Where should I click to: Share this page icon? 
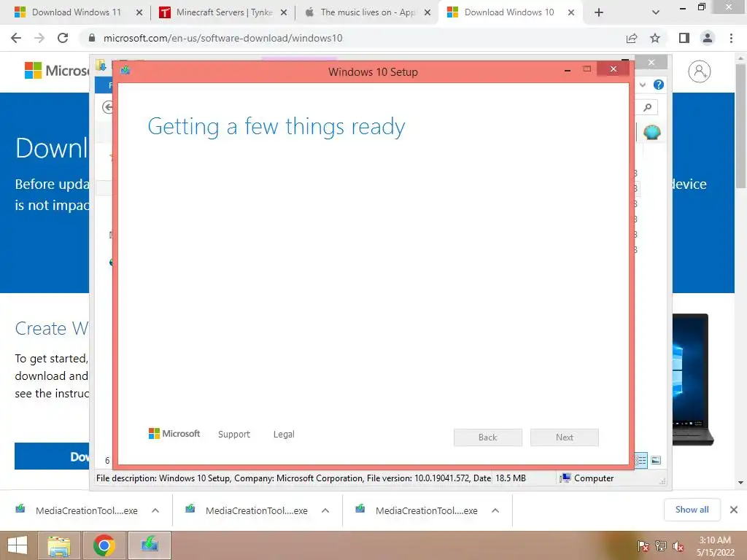click(632, 38)
